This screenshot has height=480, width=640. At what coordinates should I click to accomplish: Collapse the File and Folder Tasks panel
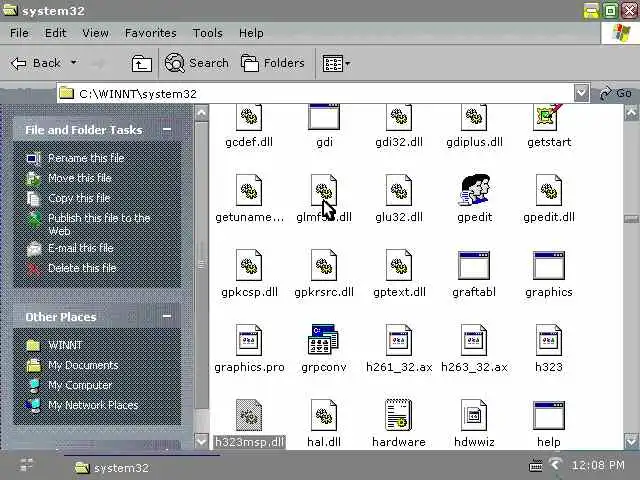(167, 130)
